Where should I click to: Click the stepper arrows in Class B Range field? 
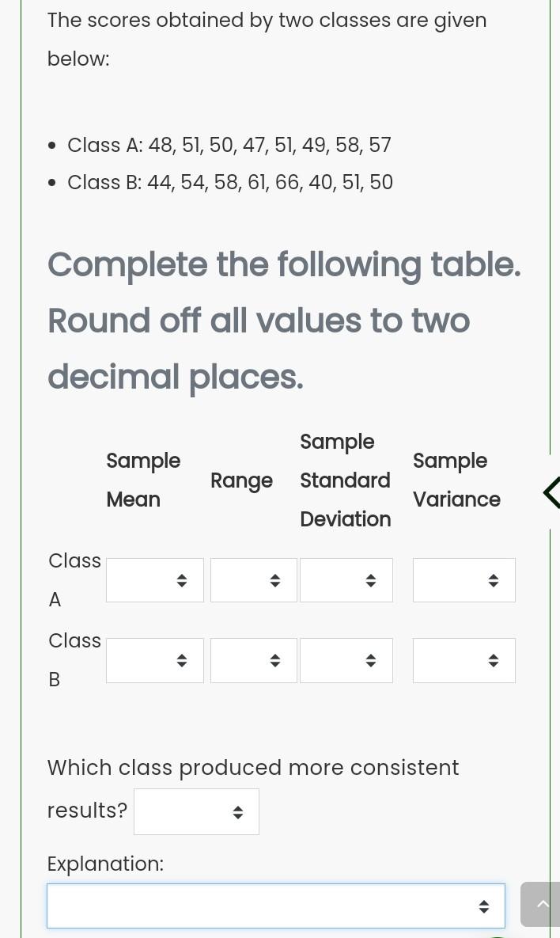tap(275, 660)
